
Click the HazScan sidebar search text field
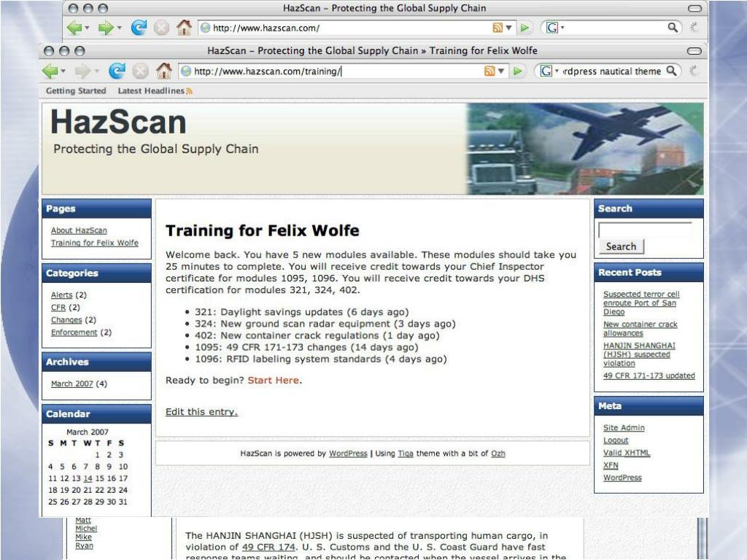[x=645, y=230]
